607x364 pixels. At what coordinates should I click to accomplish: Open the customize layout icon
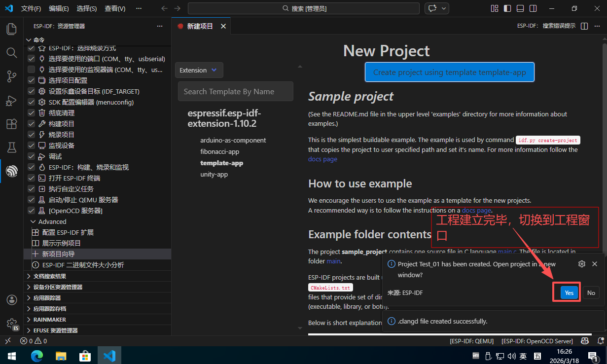pos(495,8)
